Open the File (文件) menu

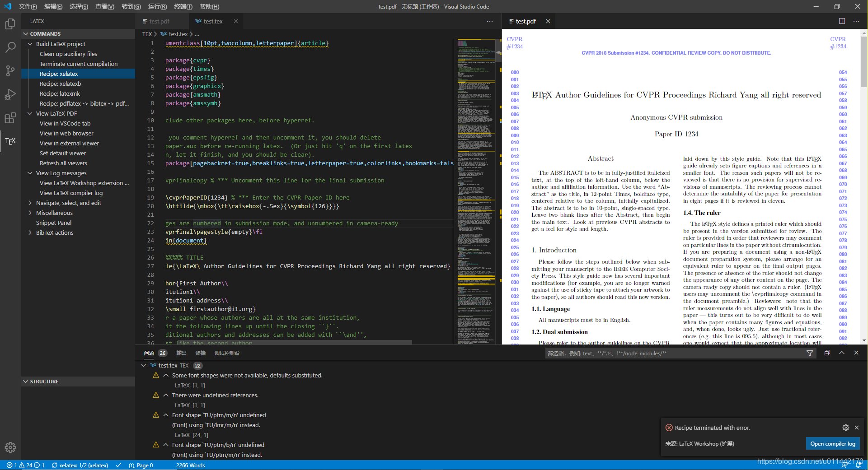point(28,6)
